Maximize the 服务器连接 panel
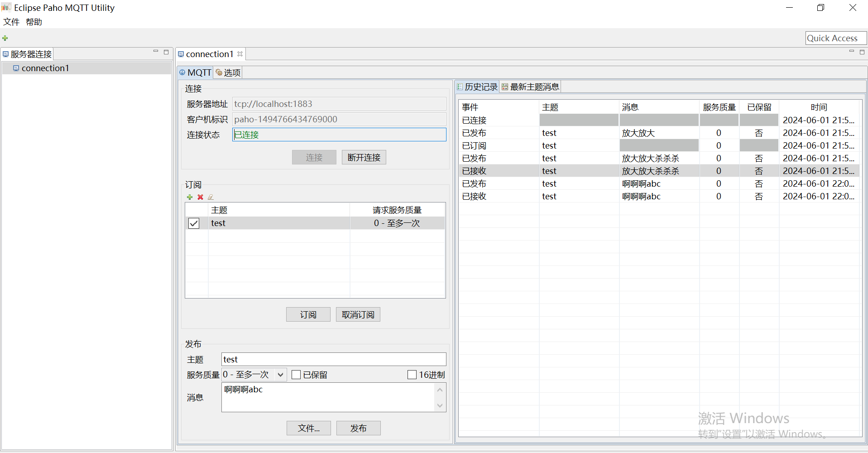Screen dimensions: 868x453 pyautogui.click(x=166, y=52)
